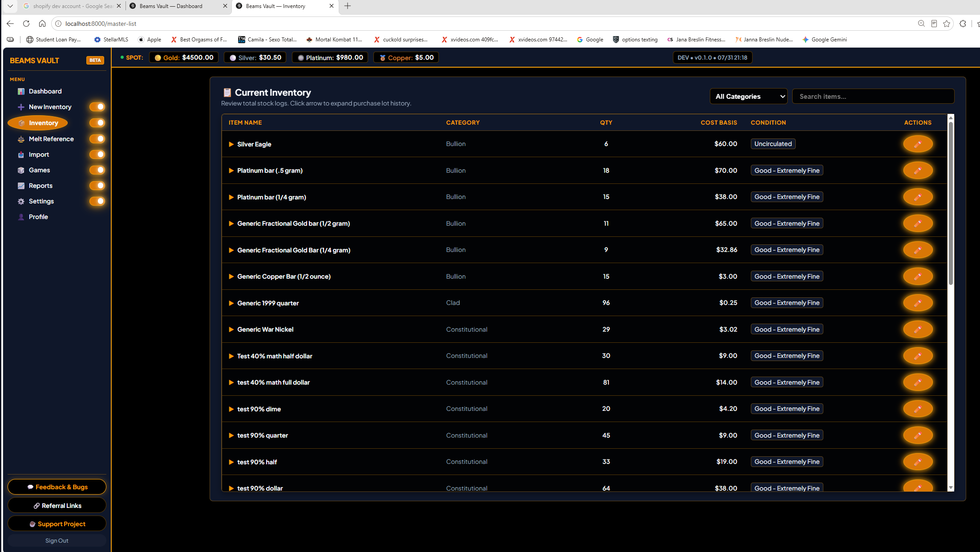Edit the Silver Eagle item with pencil icon
980x552 pixels.
[x=918, y=144]
